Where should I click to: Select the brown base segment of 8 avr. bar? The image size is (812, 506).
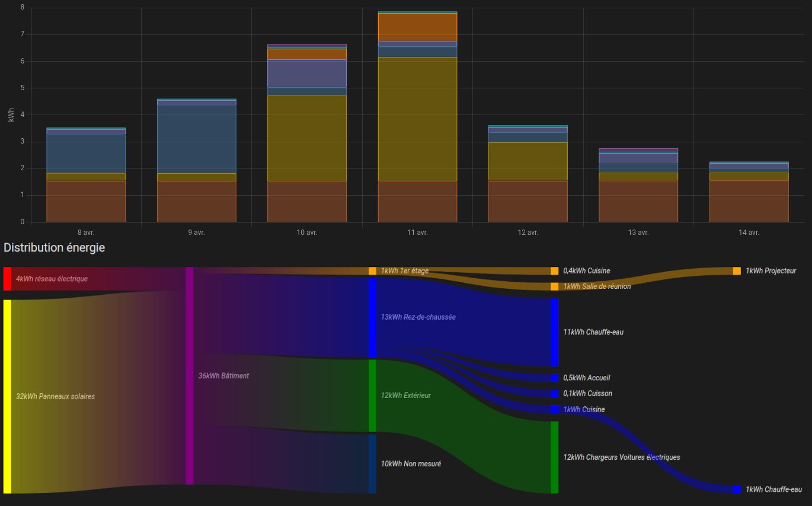tap(86, 202)
